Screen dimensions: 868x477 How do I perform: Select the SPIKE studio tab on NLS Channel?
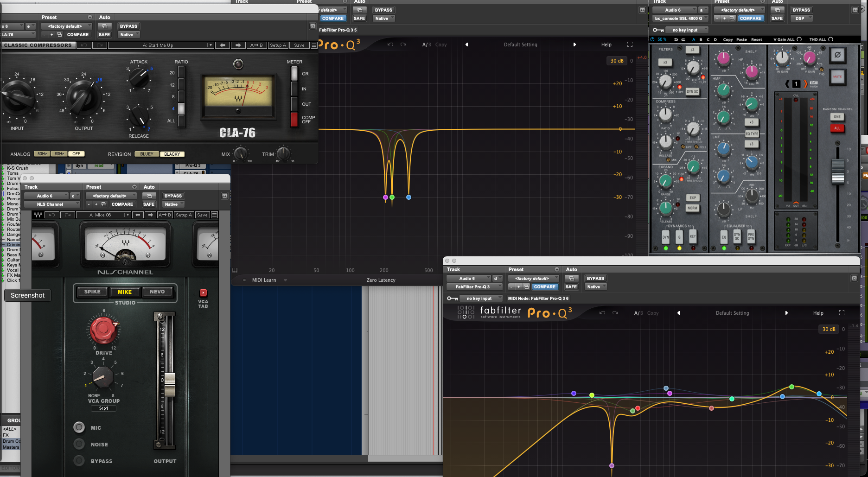tap(92, 292)
